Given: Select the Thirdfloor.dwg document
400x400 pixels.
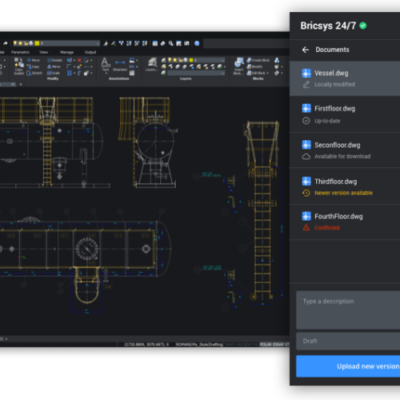Looking at the screenshot, I should point(345,186).
